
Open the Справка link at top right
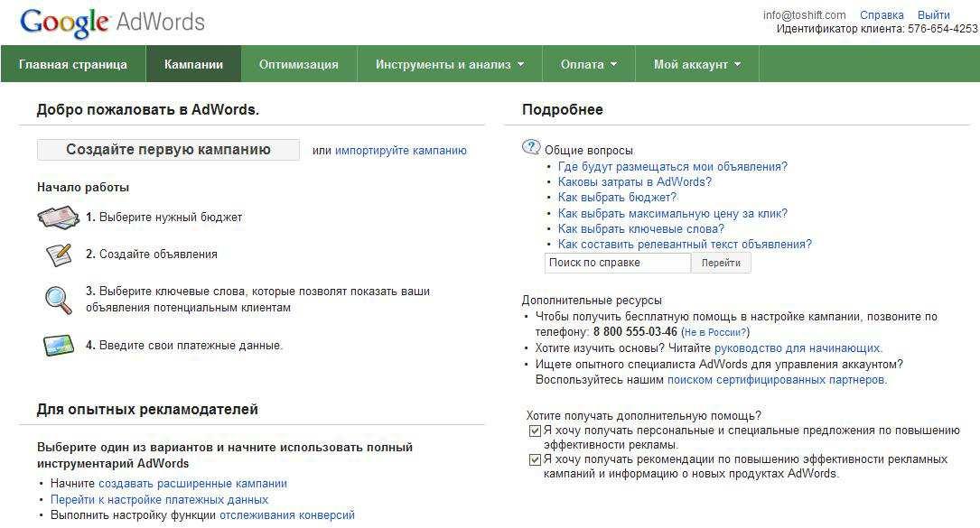tap(882, 15)
